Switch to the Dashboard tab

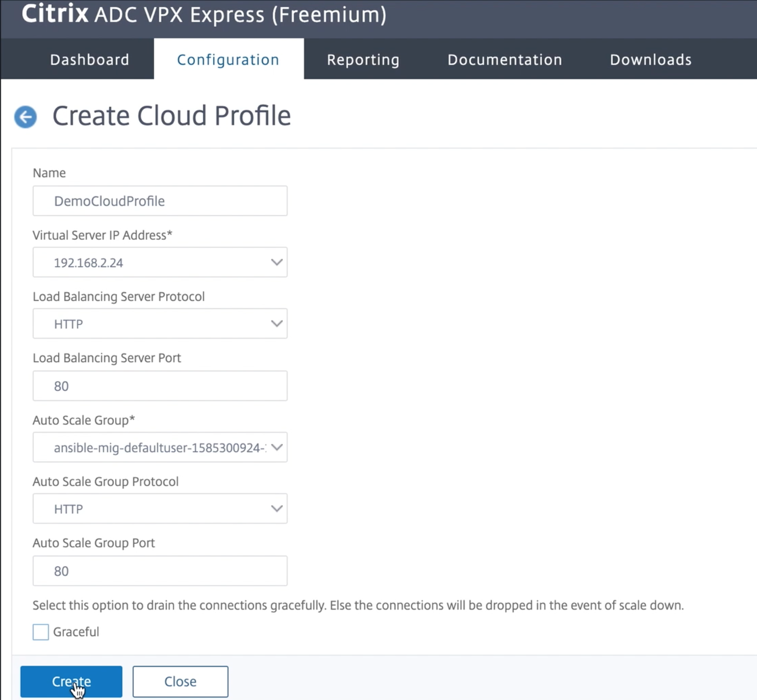tap(90, 60)
